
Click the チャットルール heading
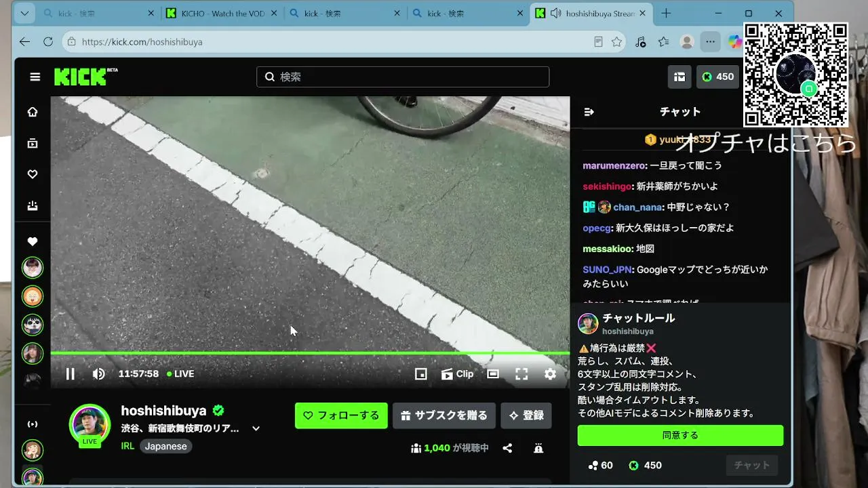coord(639,318)
